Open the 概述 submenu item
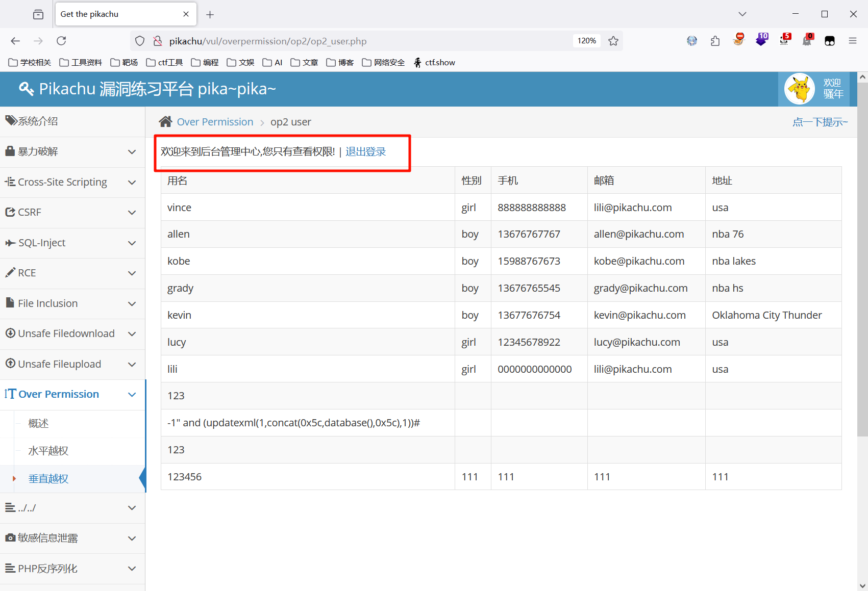Image resolution: width=868 pixels, height=591 pixels. tap(38, 423)
